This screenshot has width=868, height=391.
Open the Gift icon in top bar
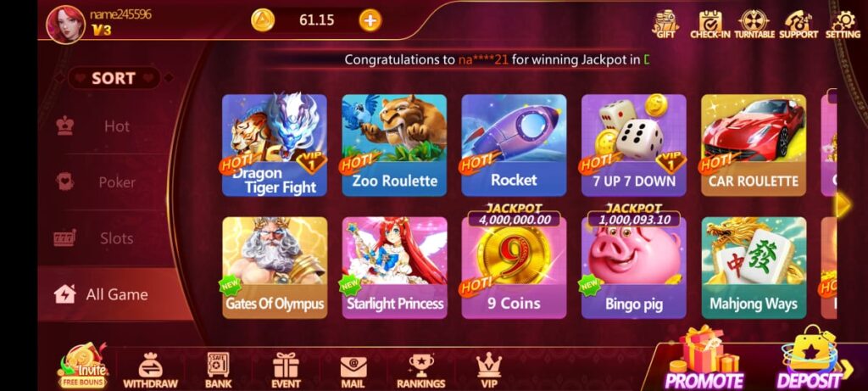(x=665, y=24)
